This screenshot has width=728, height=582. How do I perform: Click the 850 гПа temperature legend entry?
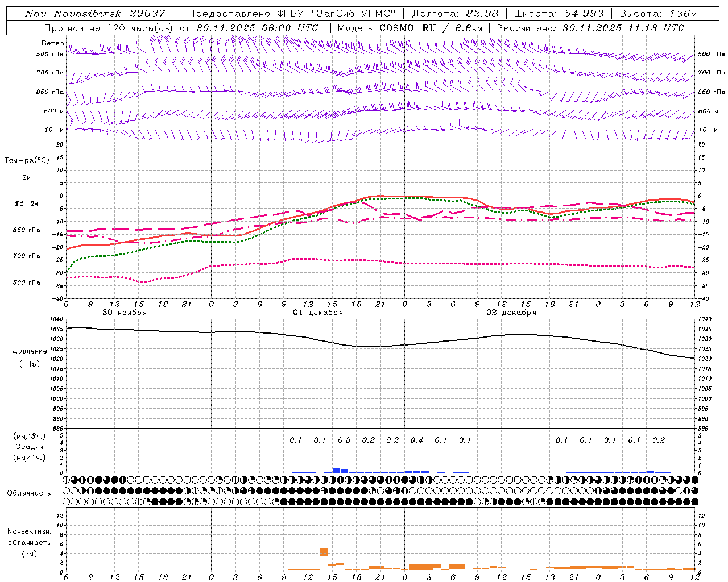click(26, 230)
